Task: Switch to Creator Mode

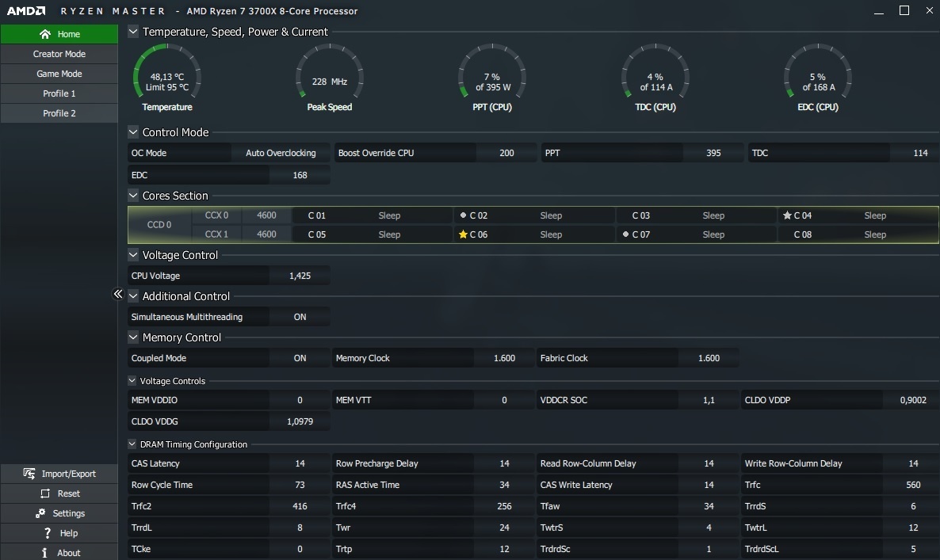Action: click(59, 54)
